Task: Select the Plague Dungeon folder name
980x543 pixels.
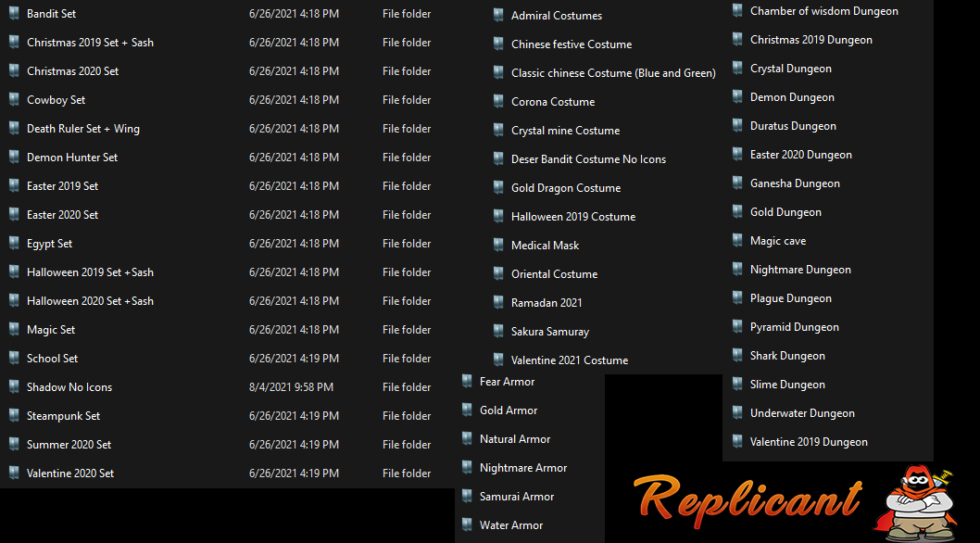Action: pyautogui.click(x=791, y=298)
